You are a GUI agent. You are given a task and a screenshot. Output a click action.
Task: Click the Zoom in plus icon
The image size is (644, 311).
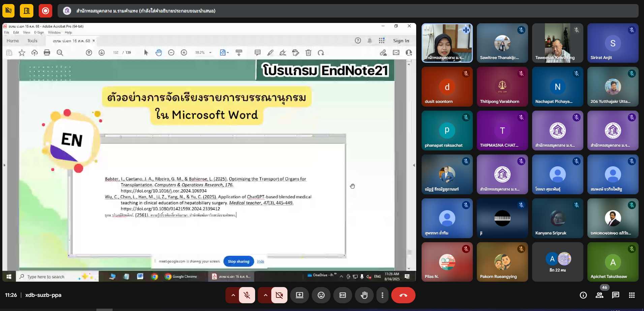(x=184, y=53)
